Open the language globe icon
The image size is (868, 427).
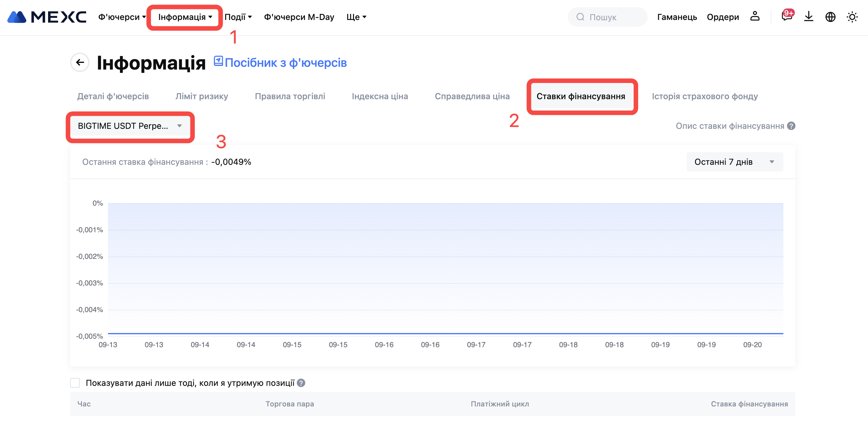click(x=830, y=17)
